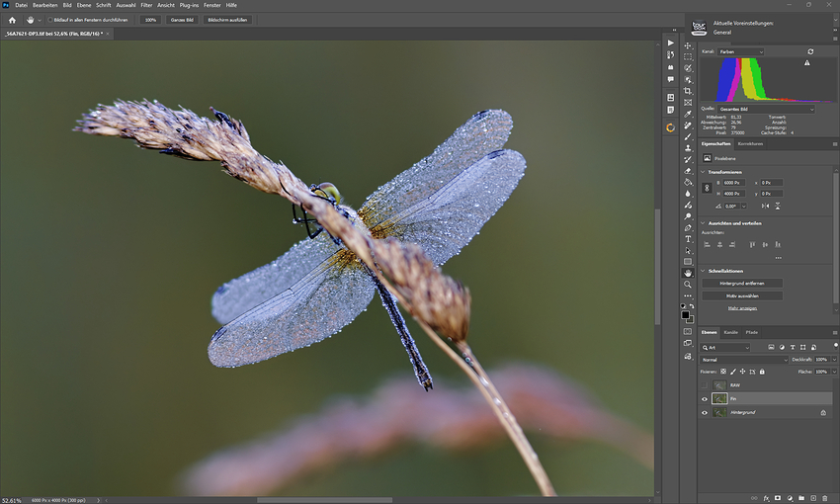Select the Brush tool
This screenshot has height=504, width=840.
pyautogui.click(x=688, y=136)
